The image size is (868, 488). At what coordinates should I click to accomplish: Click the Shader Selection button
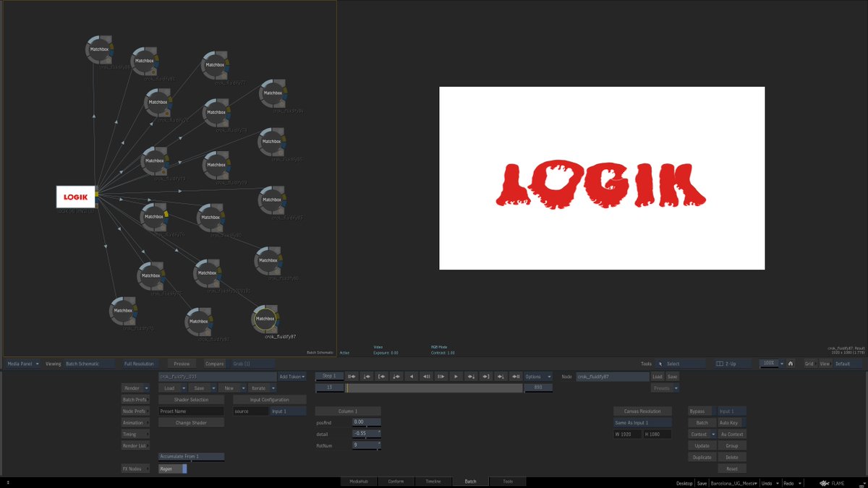[191, 399]
